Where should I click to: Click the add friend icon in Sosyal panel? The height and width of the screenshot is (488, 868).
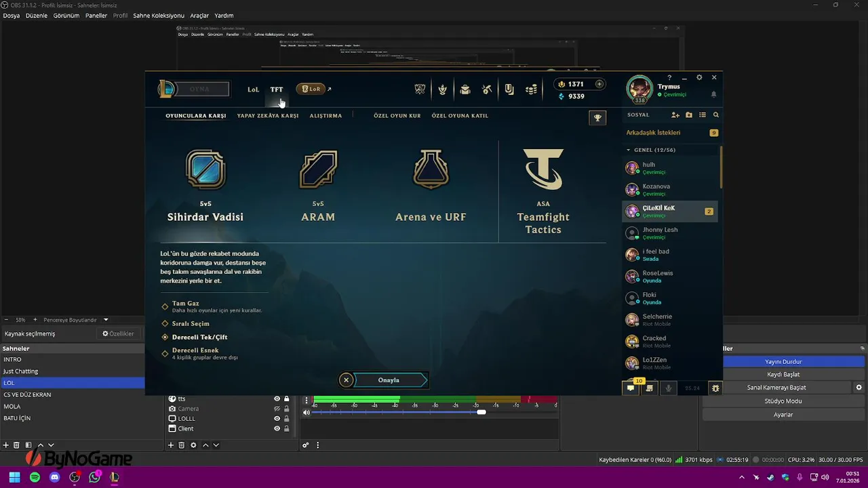pyautogui.click(x=675, y=115)
